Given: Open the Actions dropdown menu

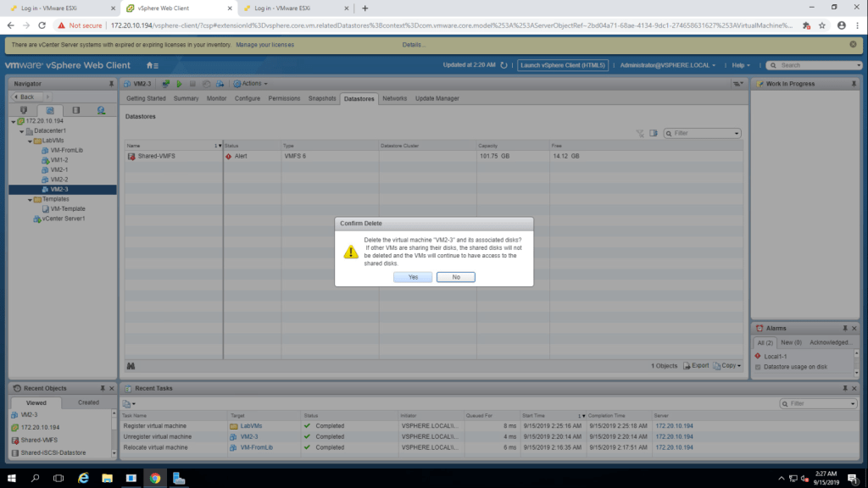Looking at the screenshot, I should 251,84.
